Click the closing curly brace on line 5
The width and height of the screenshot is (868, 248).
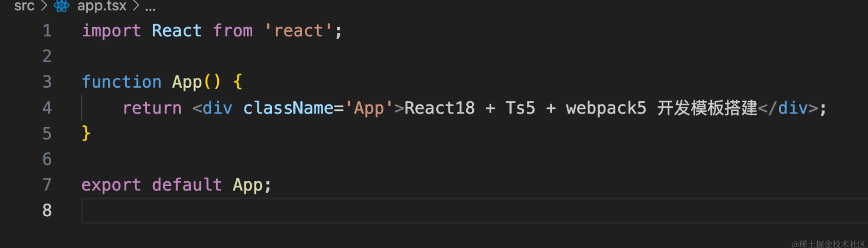point(86,133)
